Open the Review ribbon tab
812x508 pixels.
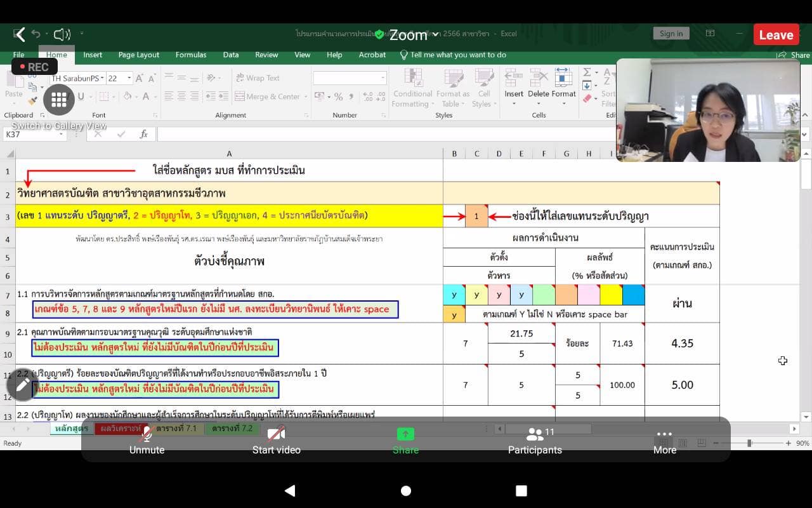click(266, 55)
